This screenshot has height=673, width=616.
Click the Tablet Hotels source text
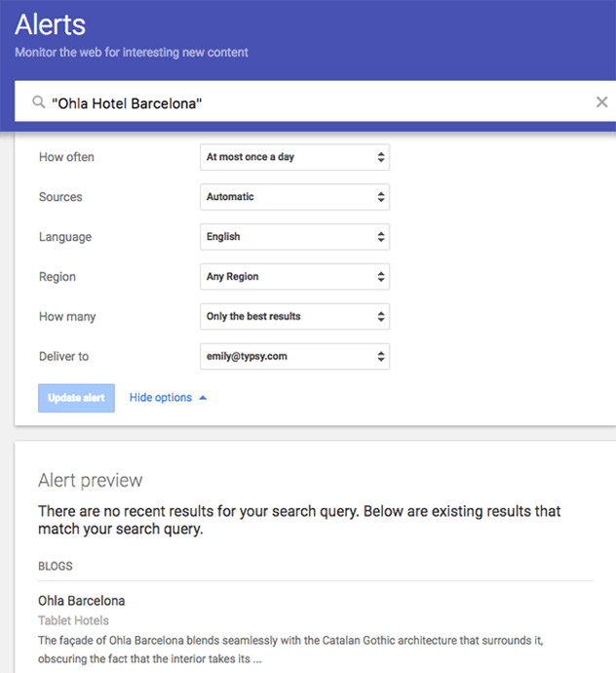(73, 620)
